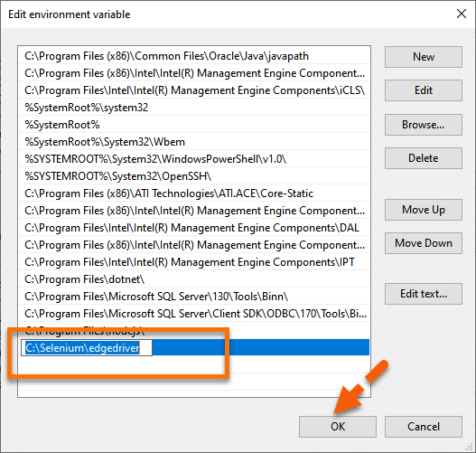Click the Edit button
476x453 pixels.
[x=424, y=90]
